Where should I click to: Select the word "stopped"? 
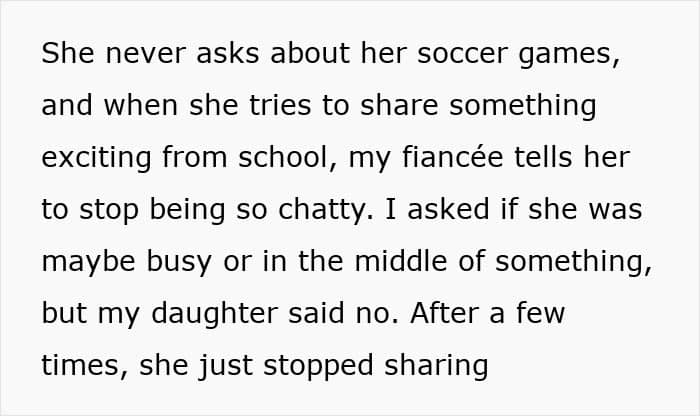pyautogui.click(x=318, y=367)
